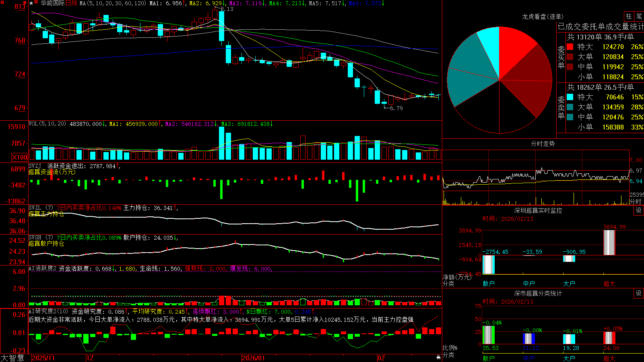Image resolution: width=644 pixels, height=362 pixels.
Task: Click the 6.79 low price label
Action: click(x=396, y=108)
